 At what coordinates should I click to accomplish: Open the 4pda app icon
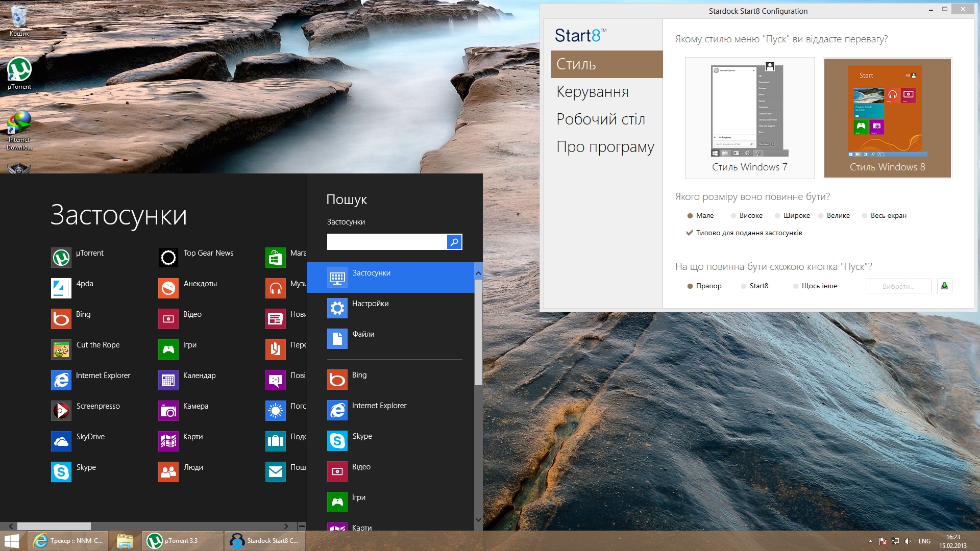61,288
